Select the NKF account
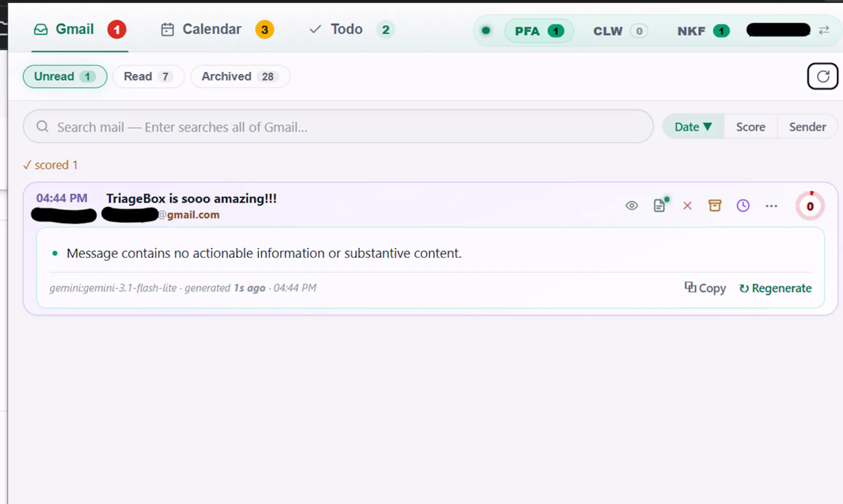 pos(703,31)
